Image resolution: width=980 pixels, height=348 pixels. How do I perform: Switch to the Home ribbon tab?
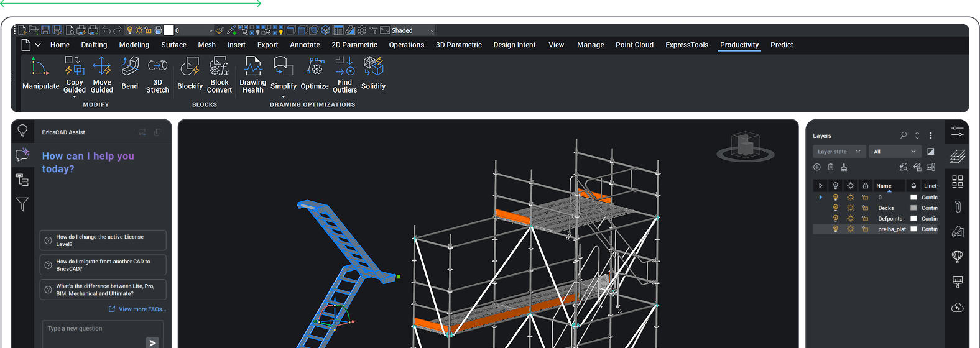tap(60, 45)
